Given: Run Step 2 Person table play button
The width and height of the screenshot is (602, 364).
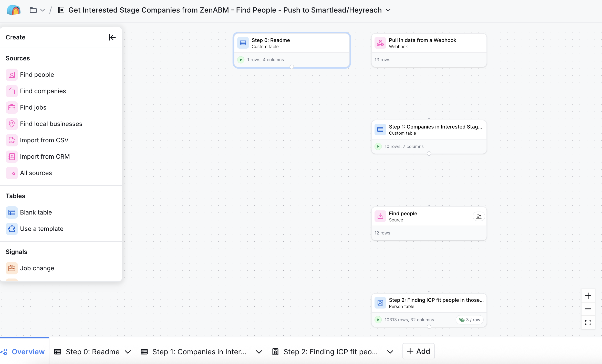Looking at the screenshot, I should click(378, 320).
